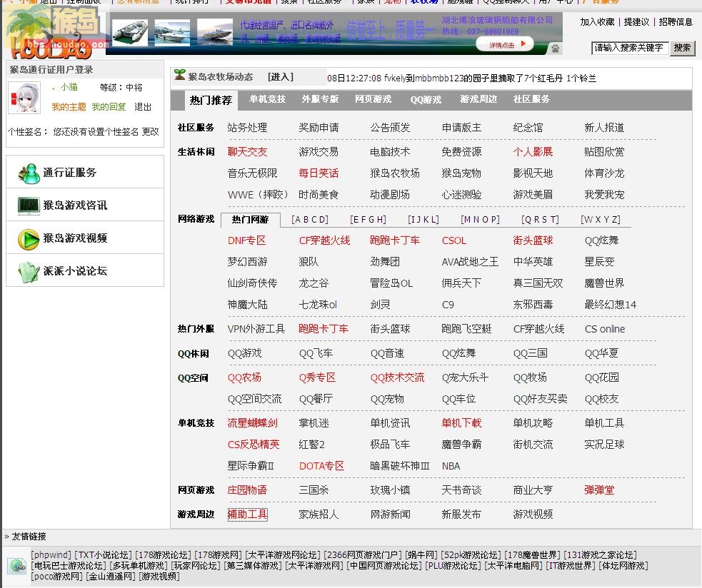
Task: Click the user avatar picture
Action: [24, 98]
